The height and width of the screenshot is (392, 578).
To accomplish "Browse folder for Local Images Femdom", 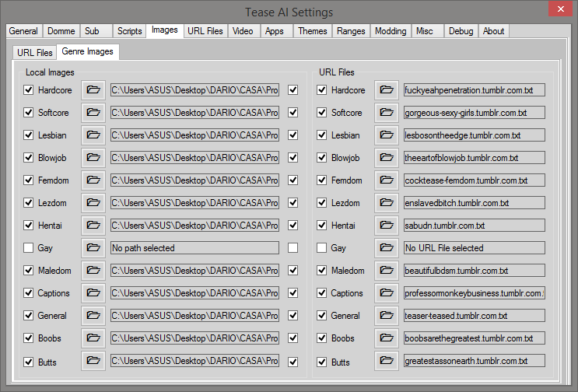I will tap(93, 180).
